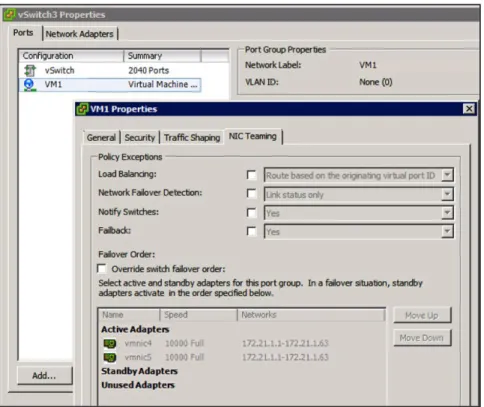Select the vSwitch row icon
Image resolution: width=484 pixels, height=407 pixels.
coord(30,70)
